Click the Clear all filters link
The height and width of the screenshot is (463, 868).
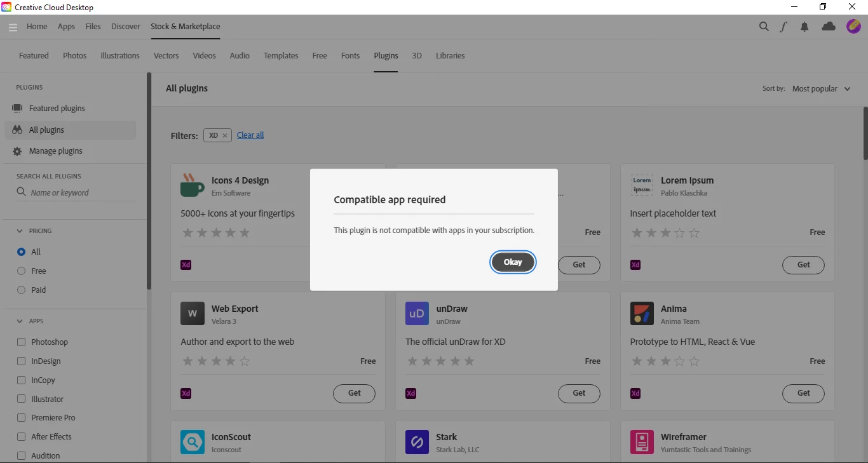click(x=250, y=135)
